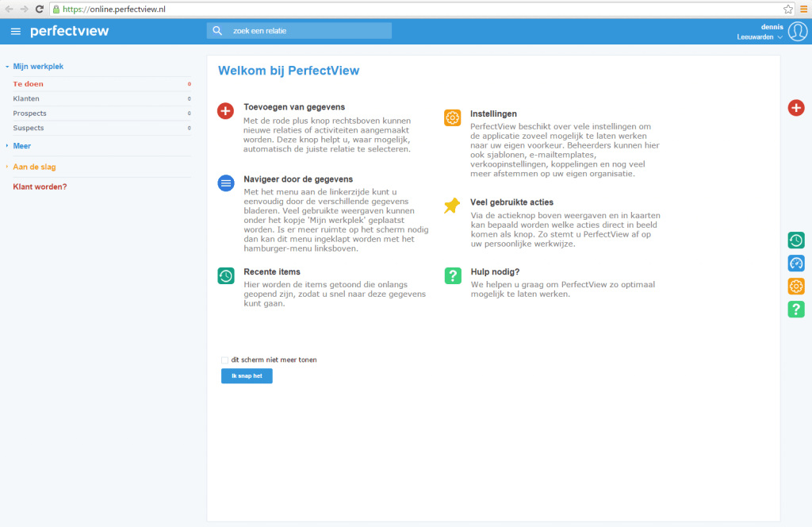Click the address bar showing online.perfectview.nl
812x527 pixels.
tap(422, 10)
